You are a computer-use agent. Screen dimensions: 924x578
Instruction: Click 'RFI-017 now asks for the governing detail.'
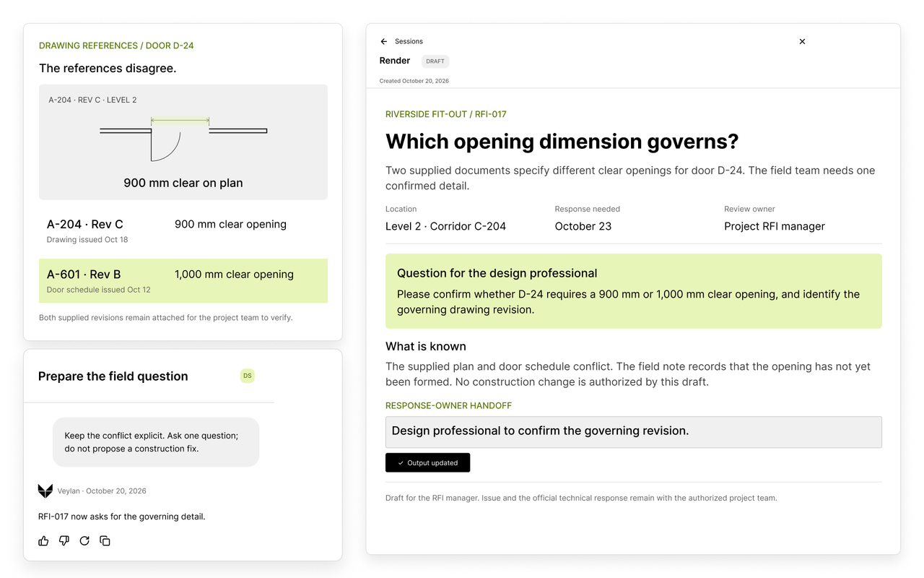point(122,517)
